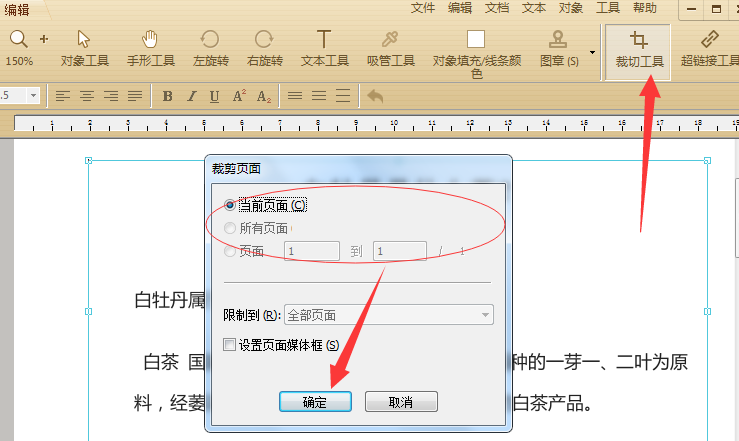Apply subscript formatting
The height and width of the screenshot is (441, 739).
point(263,97)
